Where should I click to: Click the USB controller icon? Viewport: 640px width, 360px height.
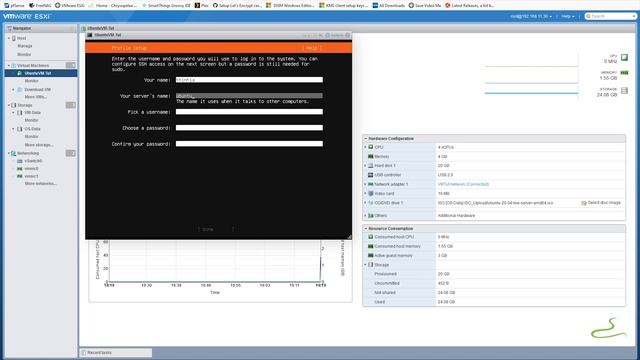(371, 175)
